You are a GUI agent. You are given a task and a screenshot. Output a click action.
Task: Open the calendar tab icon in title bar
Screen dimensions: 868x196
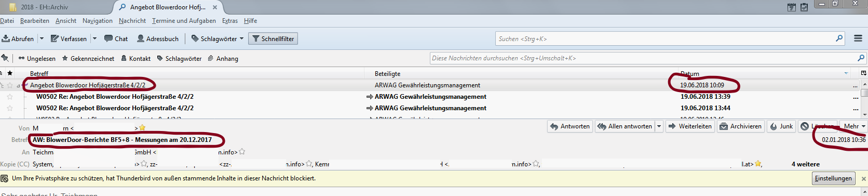[792, 7]
